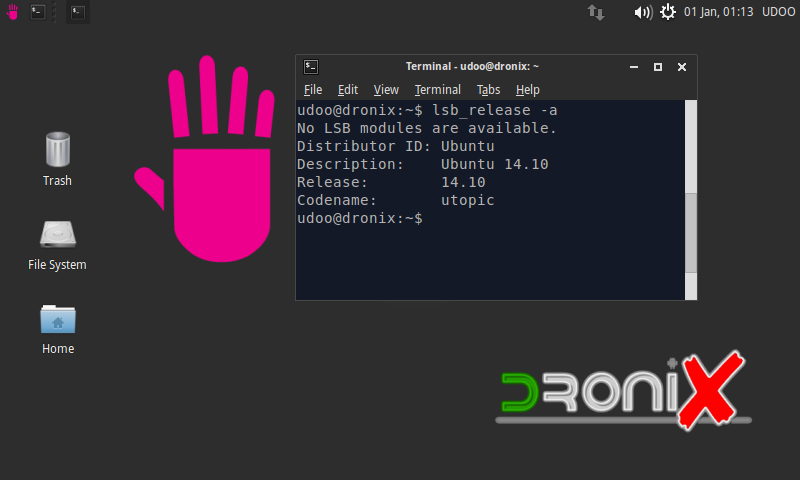Click the Terminal title bar text
800x480 pixels.
coord(472,66)
